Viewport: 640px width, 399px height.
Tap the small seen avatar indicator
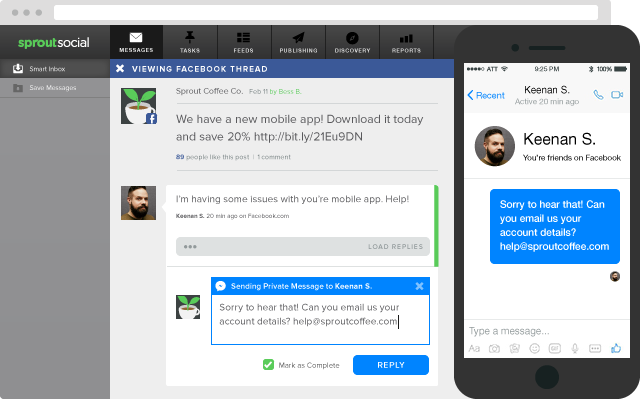pyautogui.click(x=615, y=276)
